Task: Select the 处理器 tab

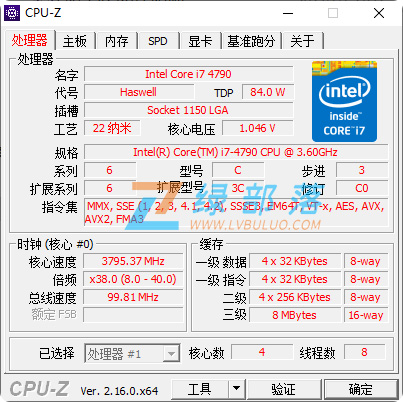Action: pos(30,40)
